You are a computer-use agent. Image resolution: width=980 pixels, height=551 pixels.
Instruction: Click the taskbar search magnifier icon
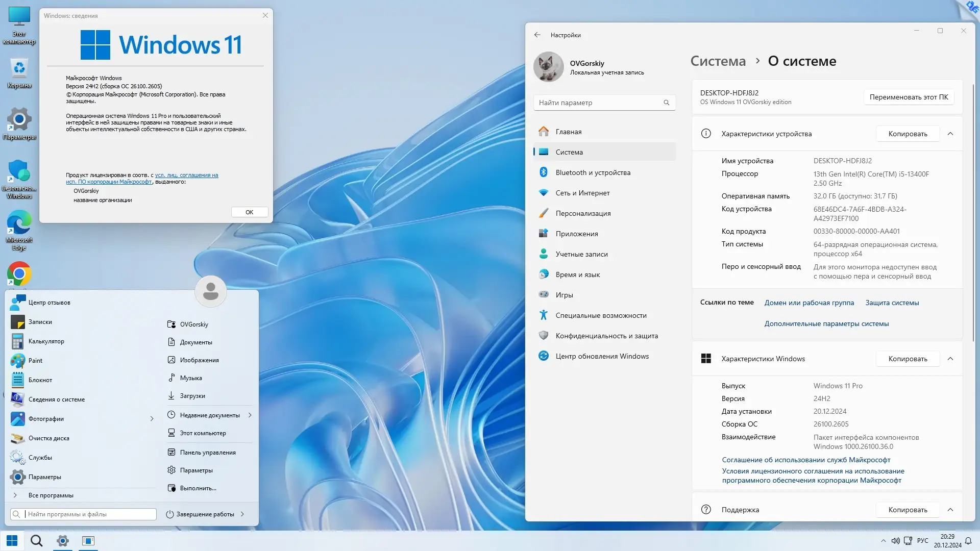[x=36, y=541]
